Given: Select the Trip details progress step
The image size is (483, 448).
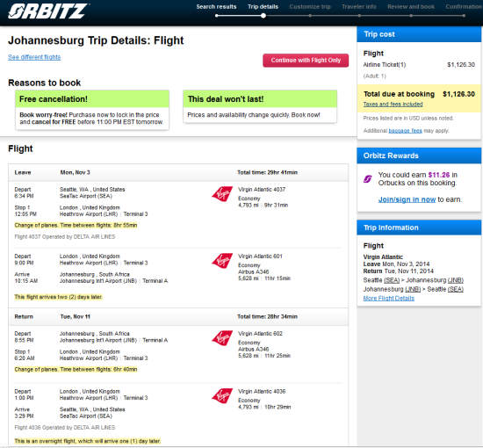Looking at the screenshot, I should [263, 7].
